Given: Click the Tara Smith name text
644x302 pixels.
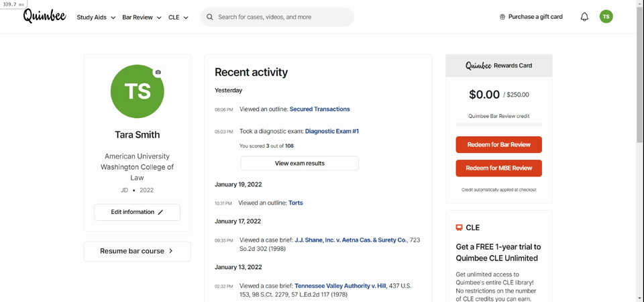Looking at the screenshot, I should pos(137,135).
